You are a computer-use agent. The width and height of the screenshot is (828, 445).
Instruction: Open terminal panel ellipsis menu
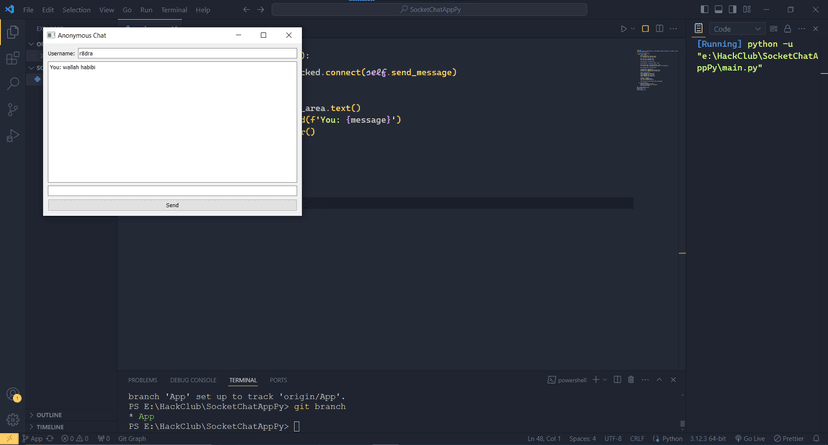645,380
